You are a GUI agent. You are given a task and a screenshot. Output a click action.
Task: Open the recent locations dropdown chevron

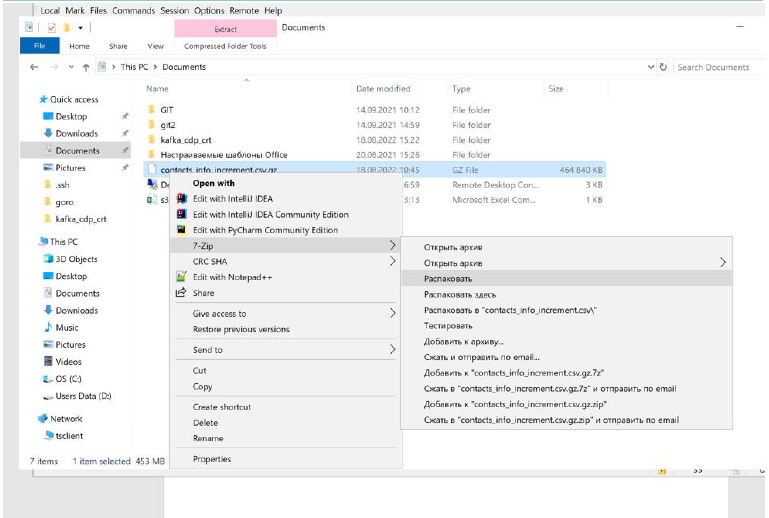click(x=70, y=67)
